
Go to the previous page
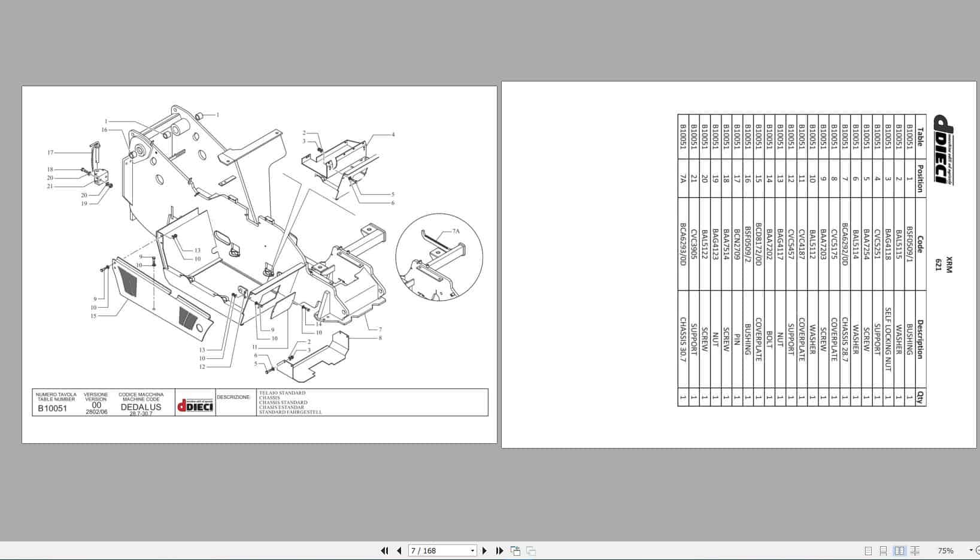pyautogui.click(x=399, y=550)
